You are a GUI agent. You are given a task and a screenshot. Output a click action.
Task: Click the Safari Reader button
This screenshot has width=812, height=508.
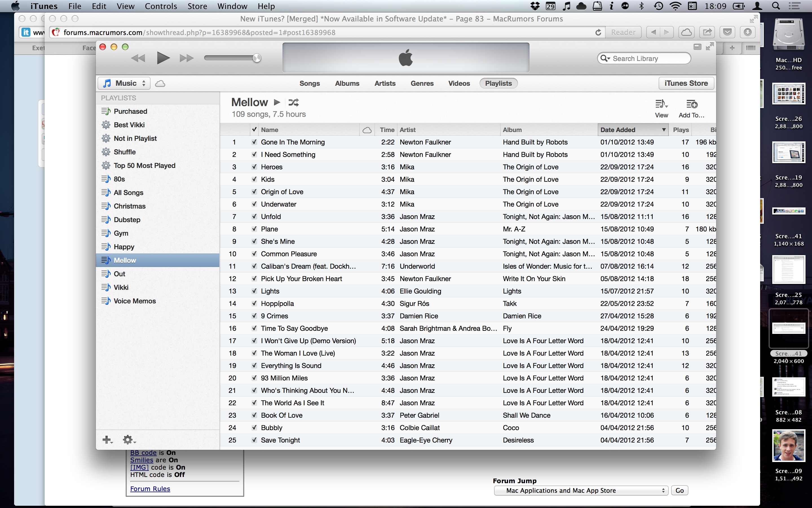click(623, 32)
